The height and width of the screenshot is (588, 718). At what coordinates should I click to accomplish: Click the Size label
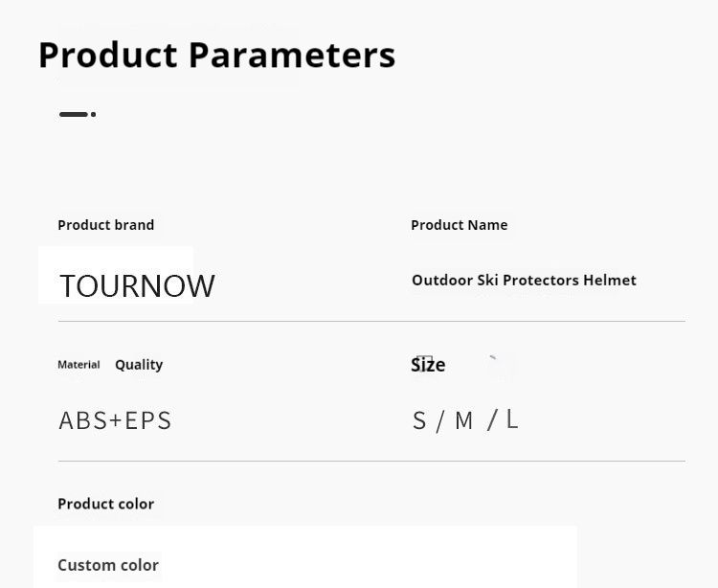point(428,365)
